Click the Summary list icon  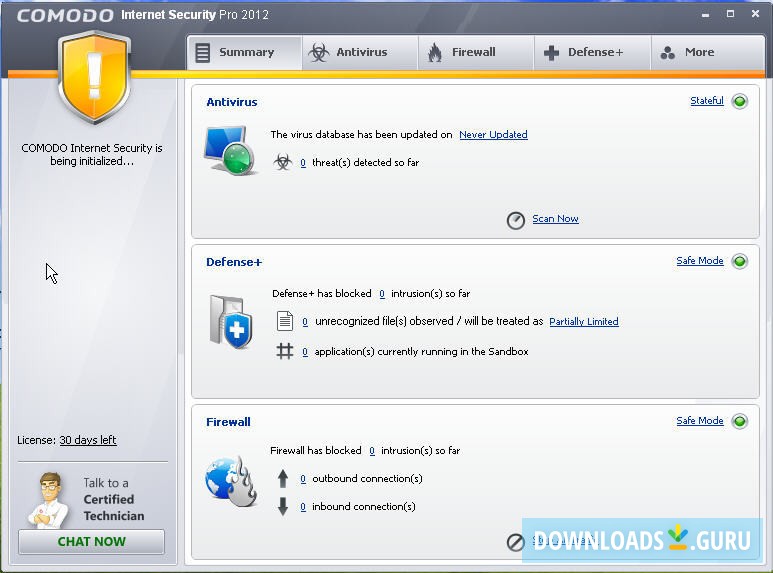coord(203,53)
